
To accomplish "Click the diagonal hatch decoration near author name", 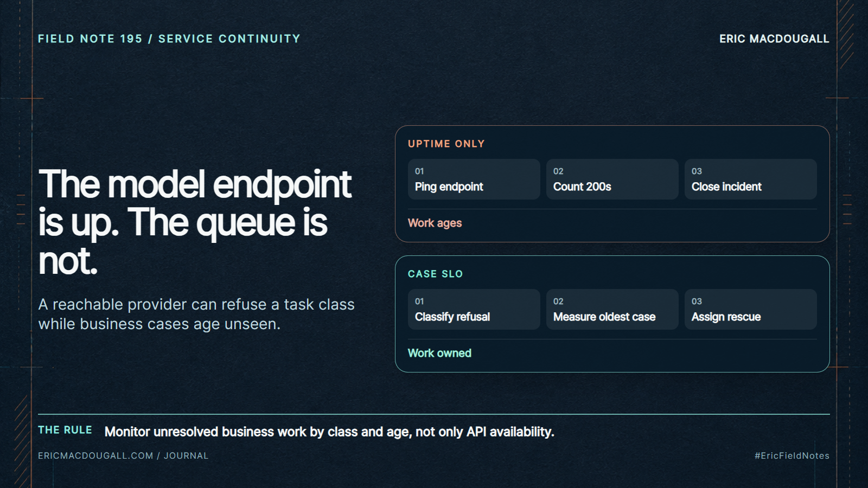I will [846, 34].
